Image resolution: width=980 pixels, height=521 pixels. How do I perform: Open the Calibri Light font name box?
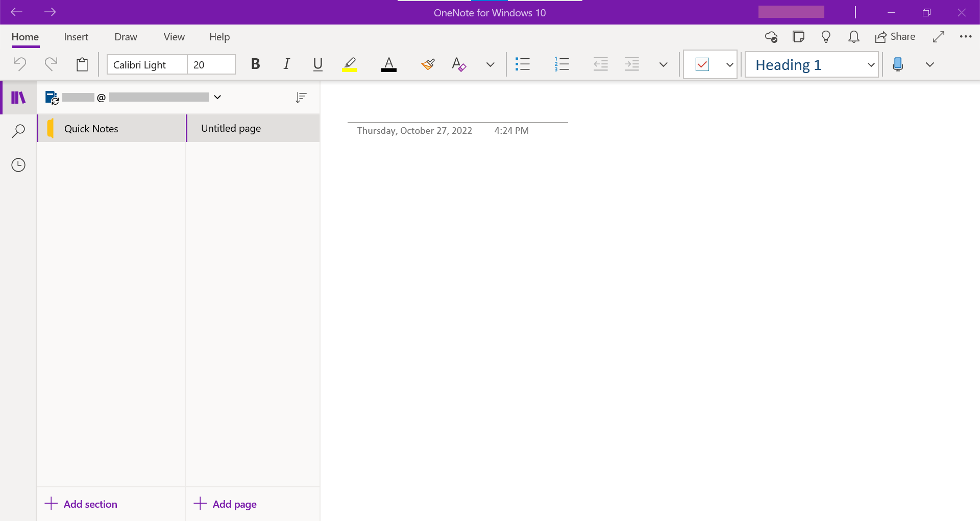(x=147, y=65)
